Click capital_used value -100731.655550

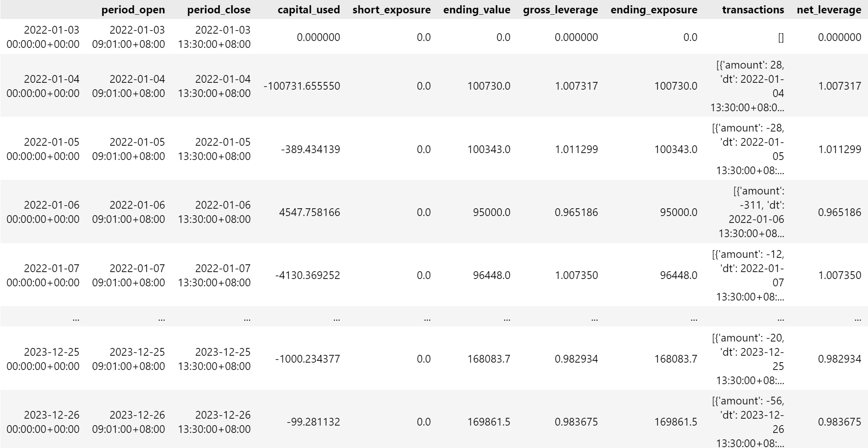[x=302, y=86]
